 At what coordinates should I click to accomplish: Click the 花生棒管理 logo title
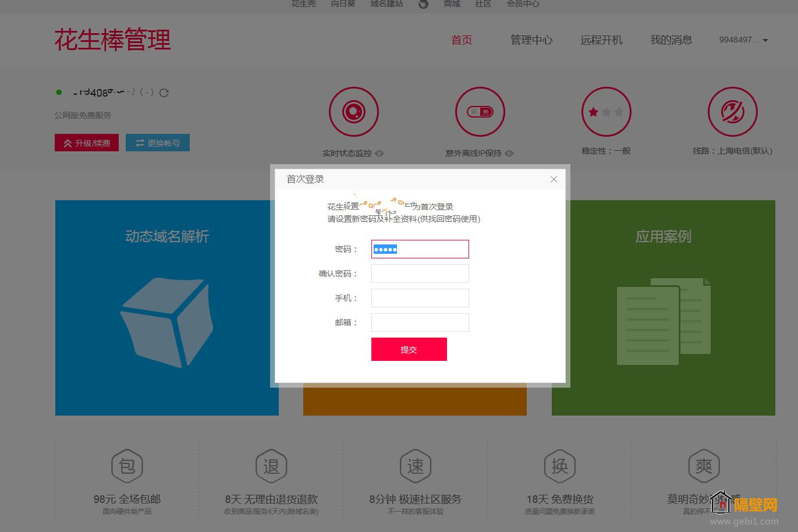[x=113, y=40]
